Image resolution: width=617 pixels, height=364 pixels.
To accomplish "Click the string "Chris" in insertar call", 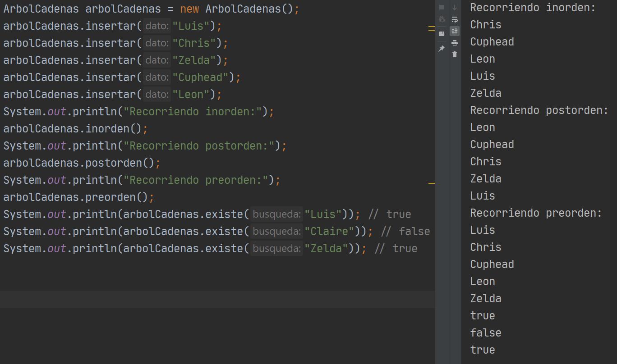I will 194,43.
